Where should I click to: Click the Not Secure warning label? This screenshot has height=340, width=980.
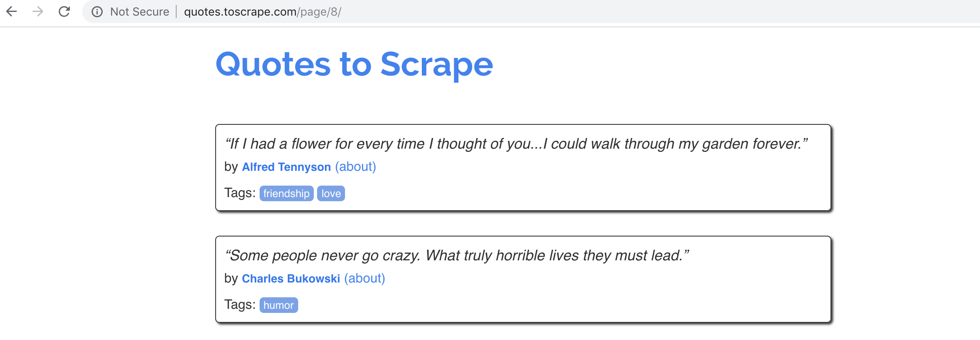pos(140,11)
